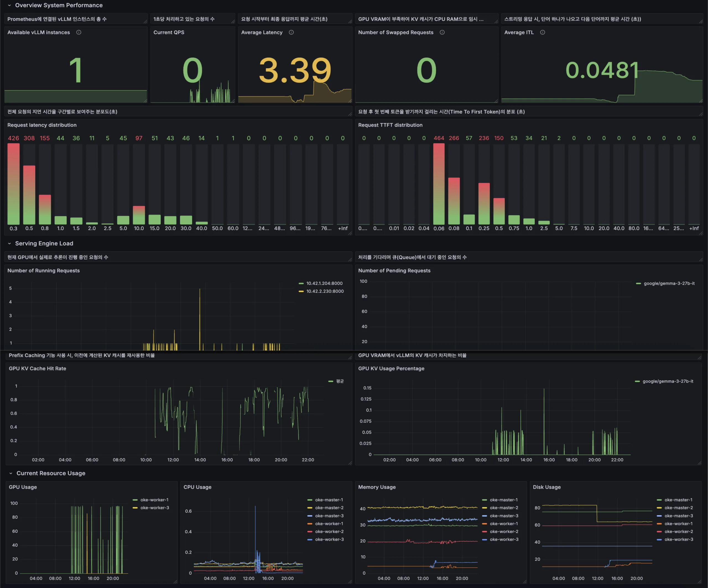Click the 0.3 bucket bar in latency distribution
708x588 pixels.
click(x=14, y=184)
